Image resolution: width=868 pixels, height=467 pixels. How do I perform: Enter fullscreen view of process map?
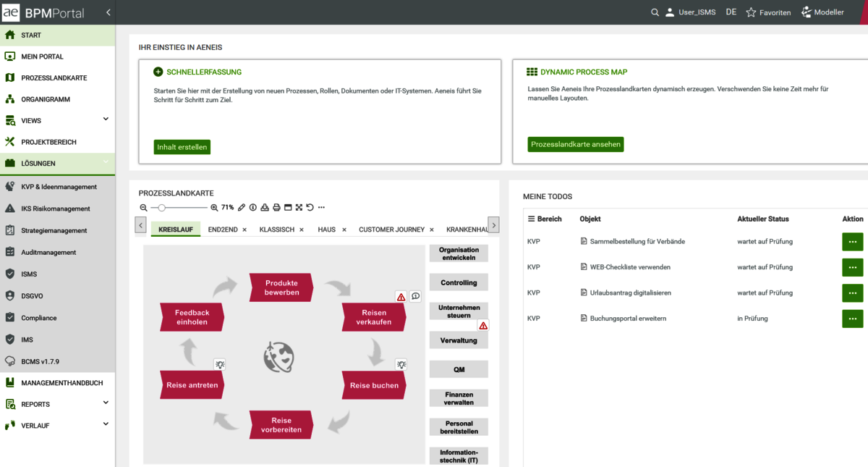click(299, 208)
